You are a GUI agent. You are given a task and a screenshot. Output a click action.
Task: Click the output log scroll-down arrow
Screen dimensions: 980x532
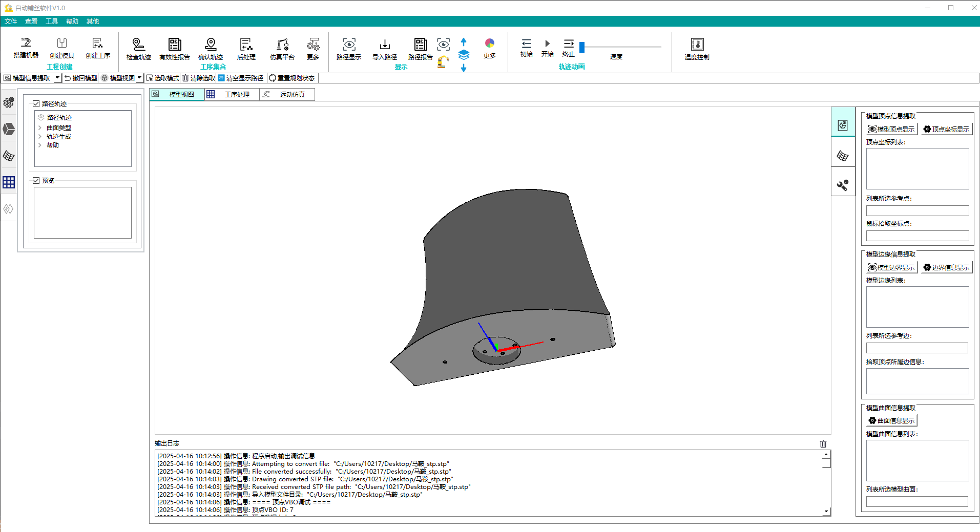(826, 511)
